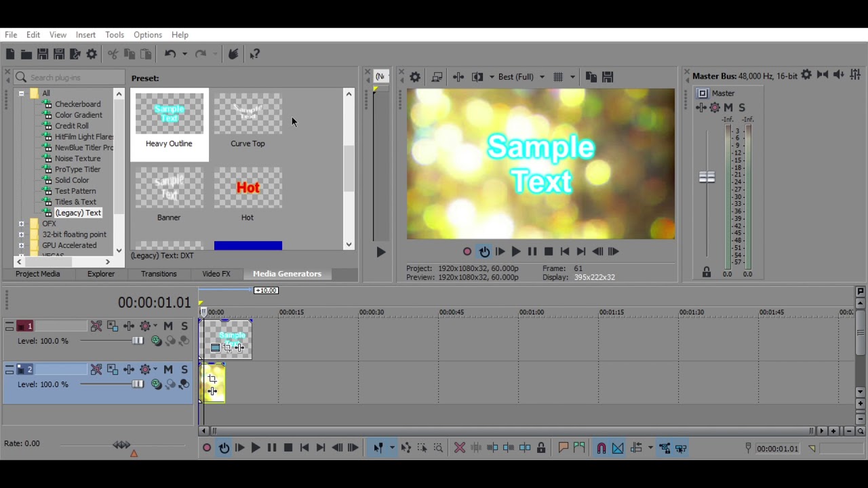Click Go to End in timeline transport

(321, 448)
